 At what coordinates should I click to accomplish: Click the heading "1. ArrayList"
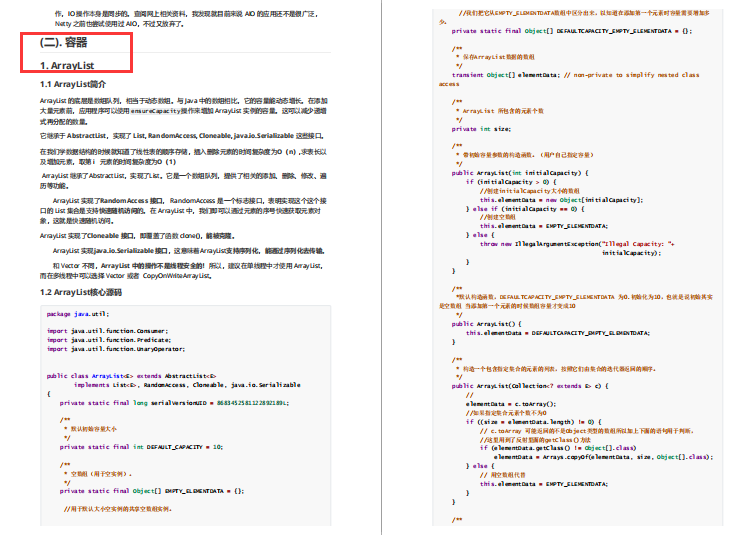coord(67,65)
